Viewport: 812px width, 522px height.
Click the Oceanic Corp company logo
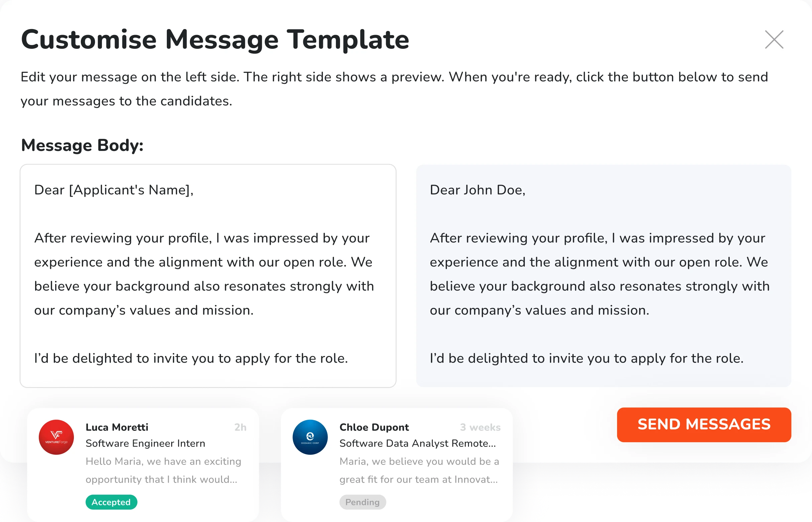310,437
